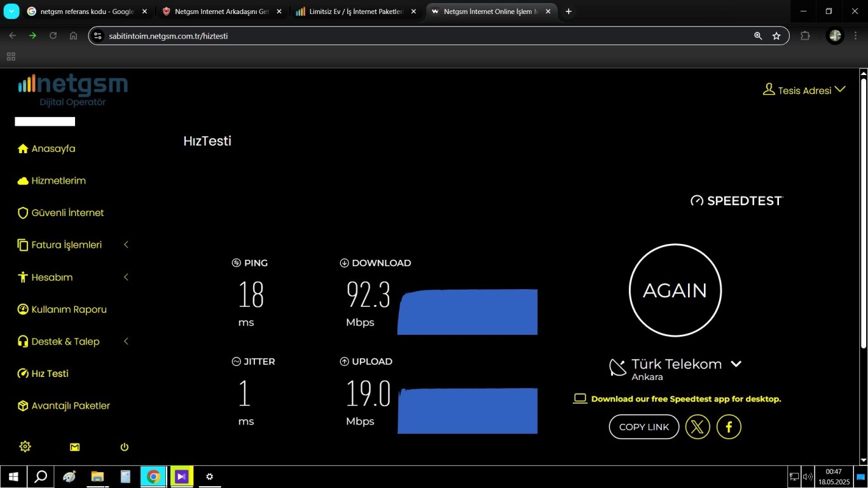Open the Tesis Adresi dropdown
The image size is (868, 488).
(x=804, y=90)
